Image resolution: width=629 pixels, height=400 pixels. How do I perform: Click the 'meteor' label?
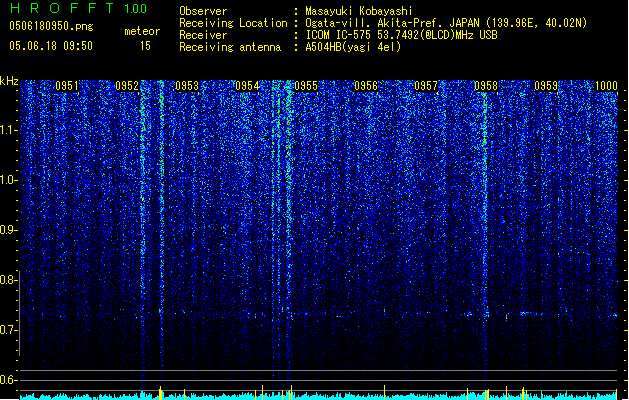pos(142,31)
